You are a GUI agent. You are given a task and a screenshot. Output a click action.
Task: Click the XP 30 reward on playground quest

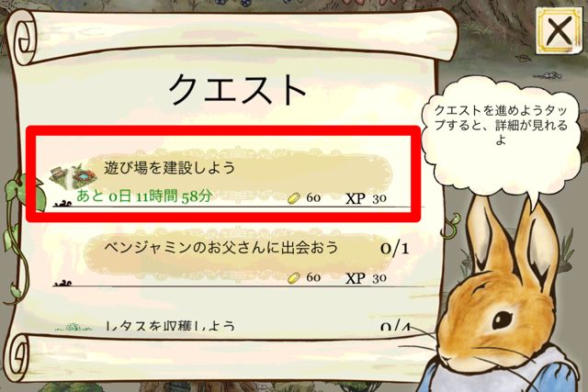[366, 198]
